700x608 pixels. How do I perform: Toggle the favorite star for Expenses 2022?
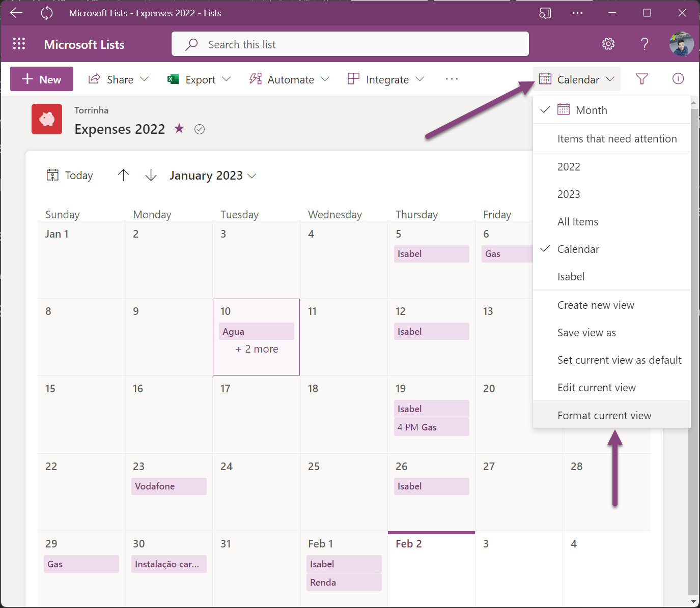tap(179, 129)
